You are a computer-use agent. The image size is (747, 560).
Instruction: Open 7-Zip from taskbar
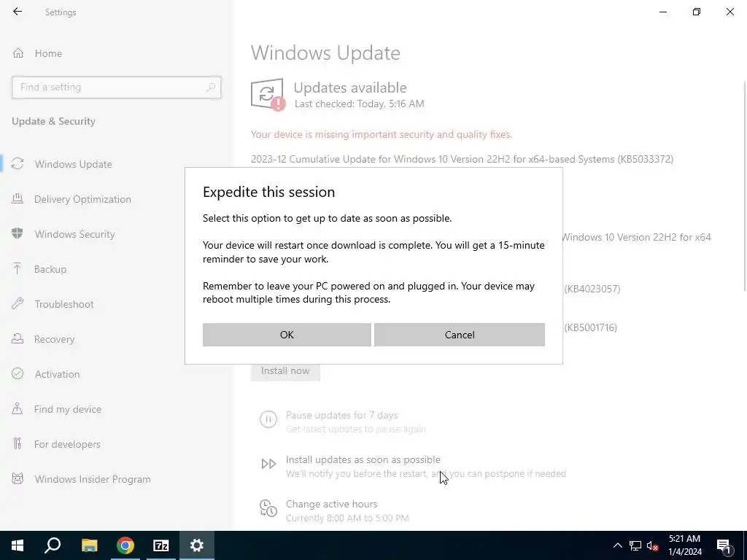[161, 545]
